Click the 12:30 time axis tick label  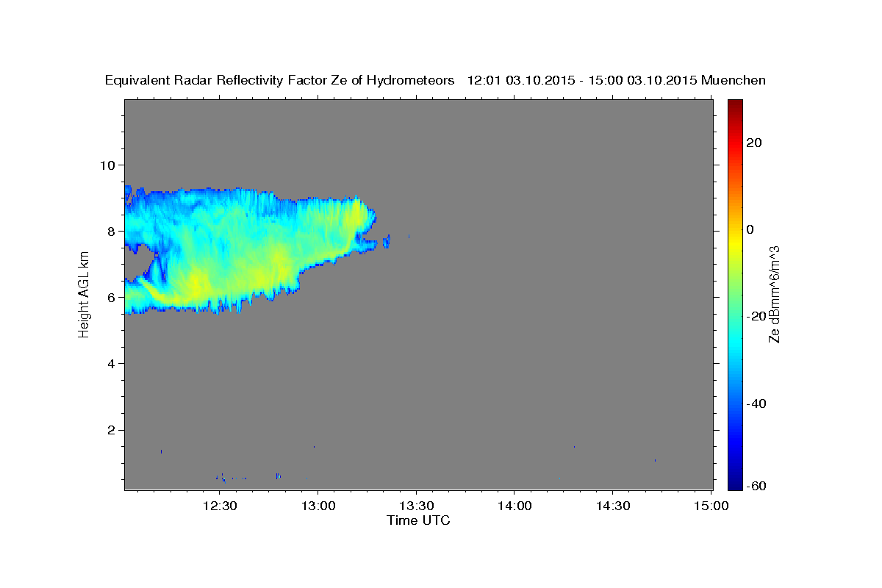point(220,506)
